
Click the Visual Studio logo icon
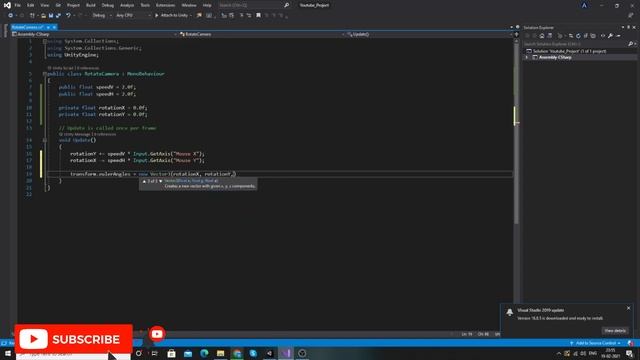pyautogui.click(x=7, y=5)
